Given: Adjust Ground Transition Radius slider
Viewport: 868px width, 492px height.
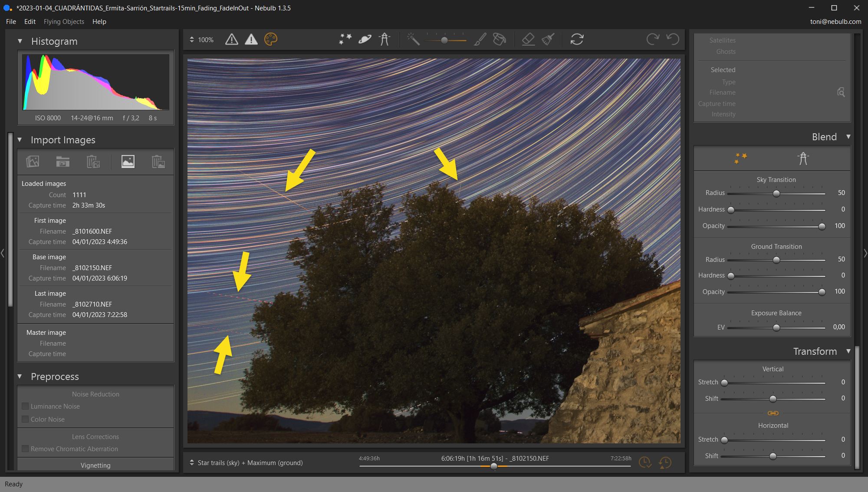Looking at the screenshot, I should [776, 260].
